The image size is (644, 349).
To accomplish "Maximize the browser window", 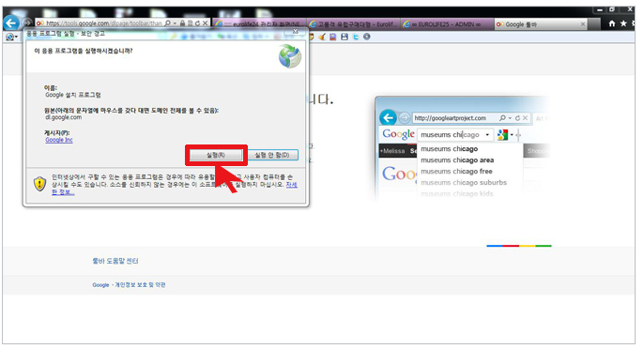I will pyautogui.click(x=612, y=9).
